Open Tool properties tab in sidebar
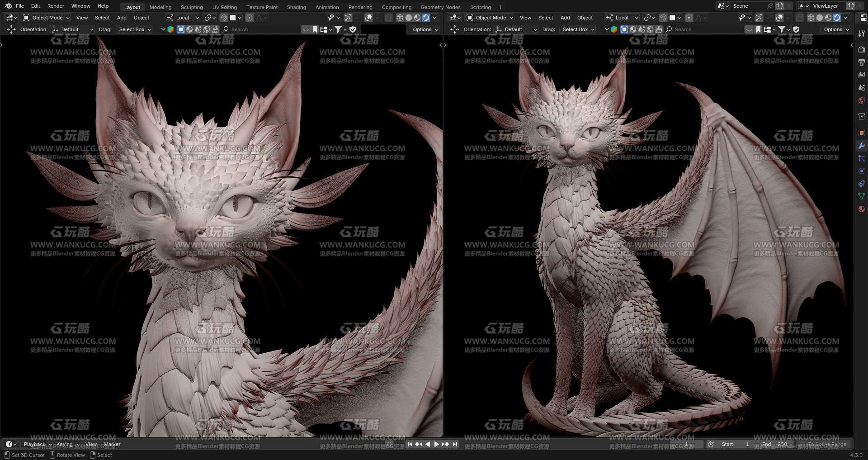868x460 pixels. [x=862, y=33]
